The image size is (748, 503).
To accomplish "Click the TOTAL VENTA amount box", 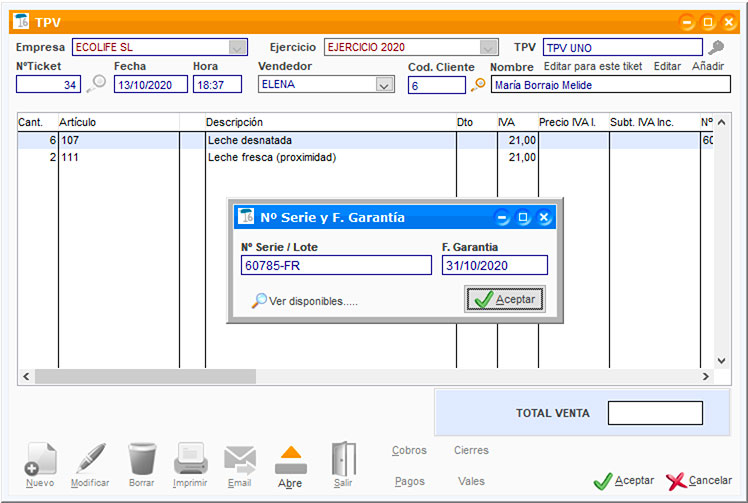I will click(655, 413).
